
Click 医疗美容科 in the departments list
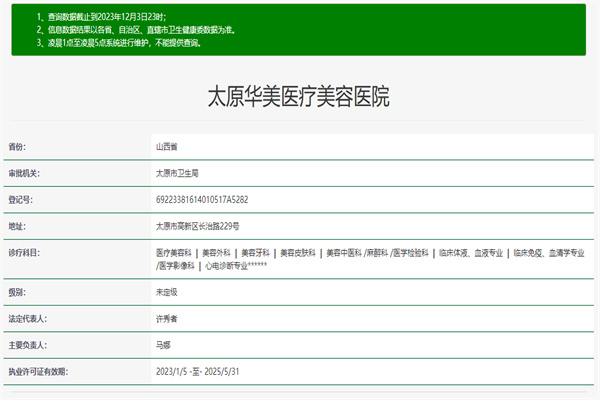coord(174,253)
